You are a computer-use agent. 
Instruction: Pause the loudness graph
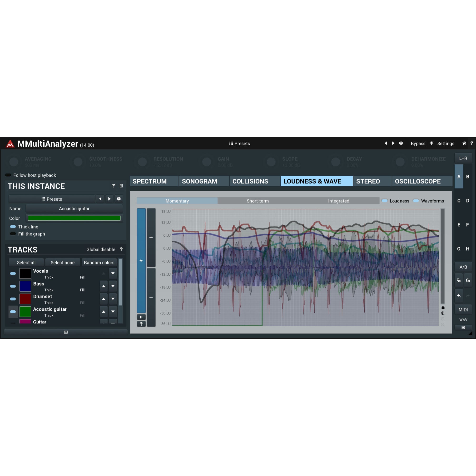click(x=141, y=317)
